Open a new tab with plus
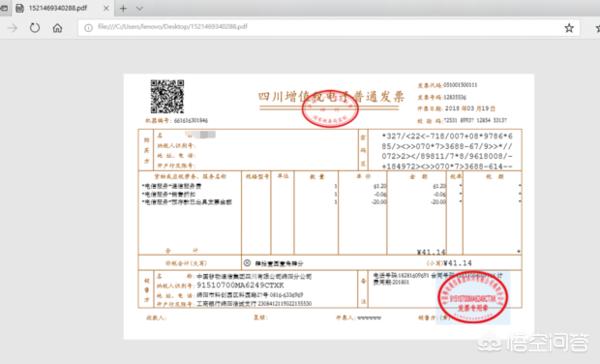This screenshot has height=364, width=600. 123,8
